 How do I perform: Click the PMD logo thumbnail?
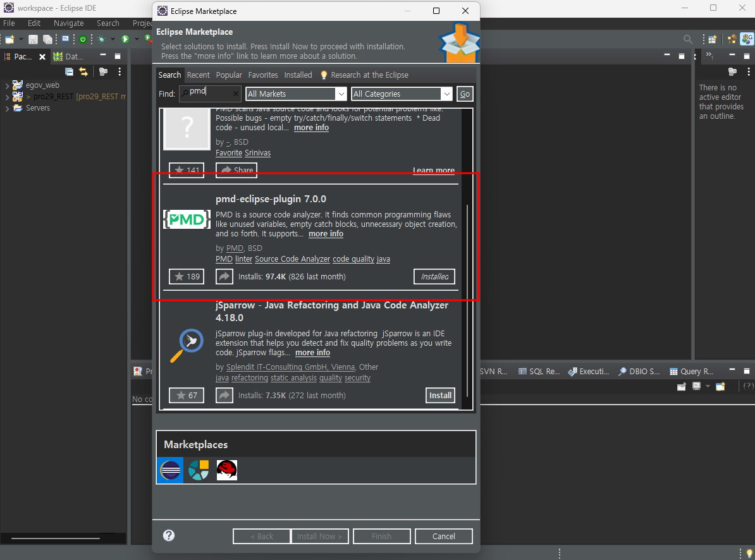(x=187, y=220)
